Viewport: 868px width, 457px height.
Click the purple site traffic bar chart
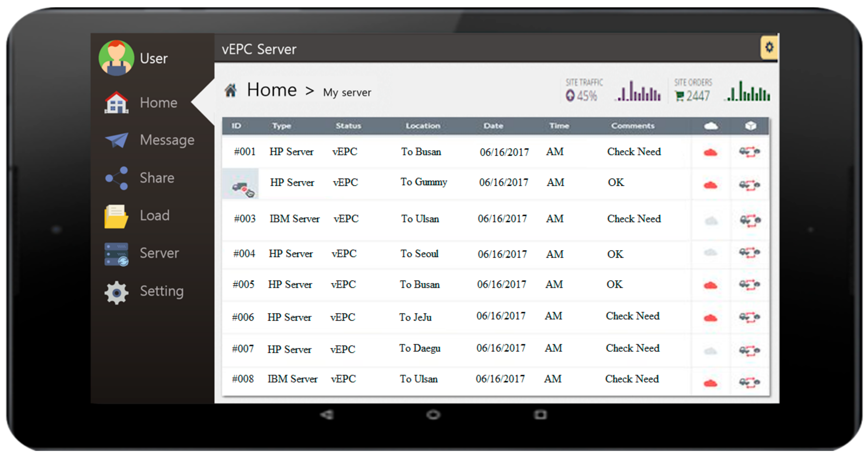[x=638, y=91]
